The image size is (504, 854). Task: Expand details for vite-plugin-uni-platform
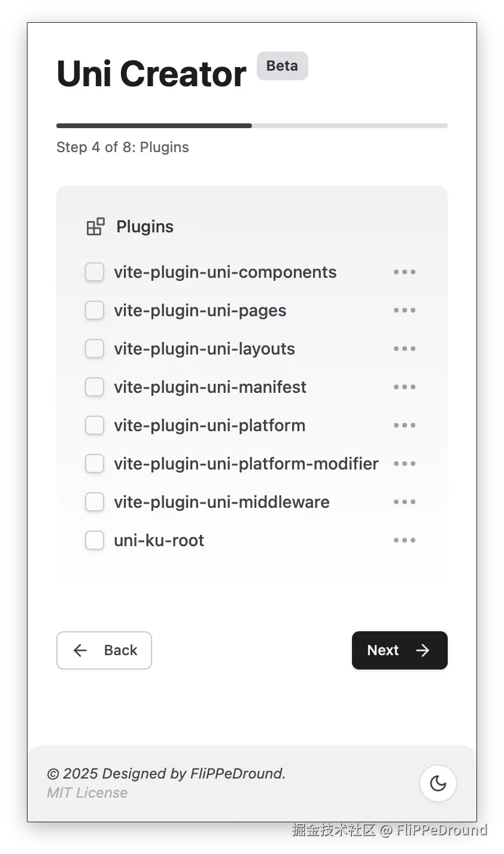click(x=405, y=425)
